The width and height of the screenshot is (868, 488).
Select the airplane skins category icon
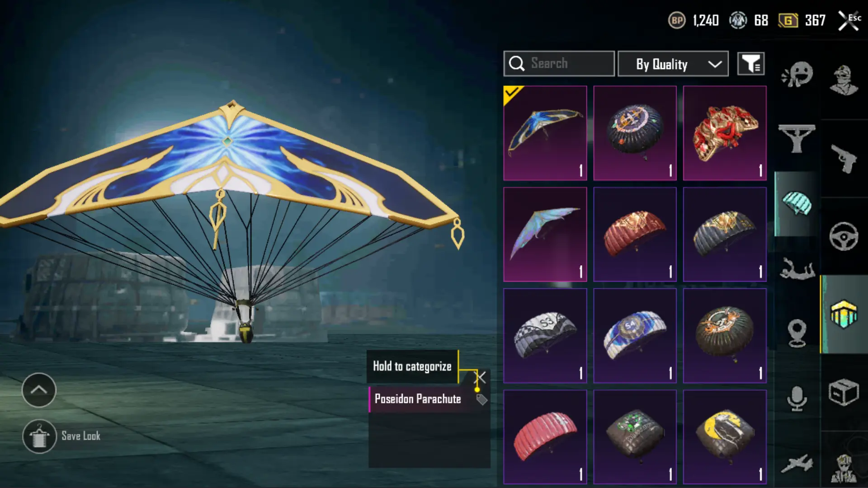(797, 464)
